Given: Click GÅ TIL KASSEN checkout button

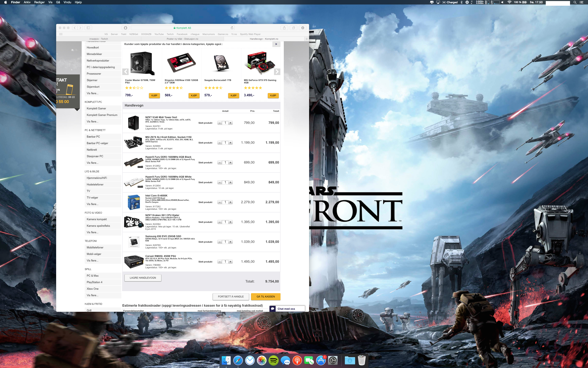Looking at the screenshot, I should [266, 297].
